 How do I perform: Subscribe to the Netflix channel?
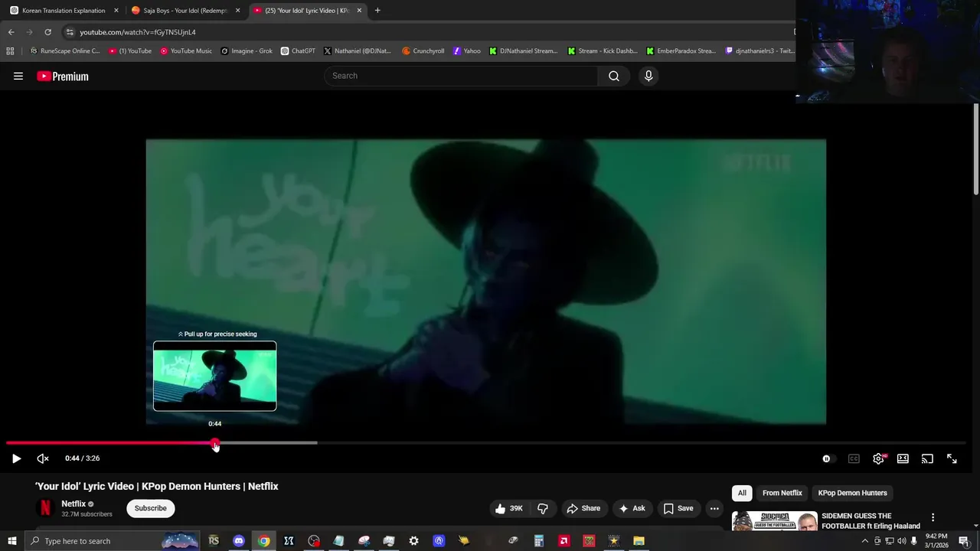150,508
